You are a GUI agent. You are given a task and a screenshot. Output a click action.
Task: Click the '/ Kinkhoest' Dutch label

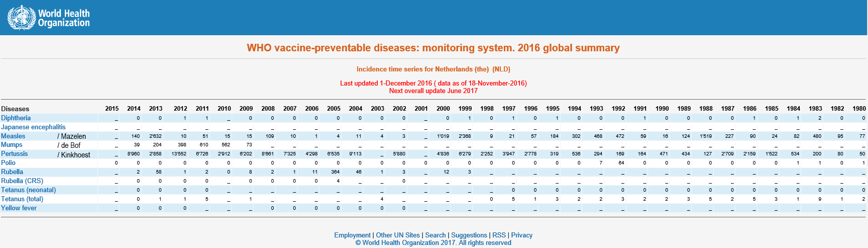point(74,155)
